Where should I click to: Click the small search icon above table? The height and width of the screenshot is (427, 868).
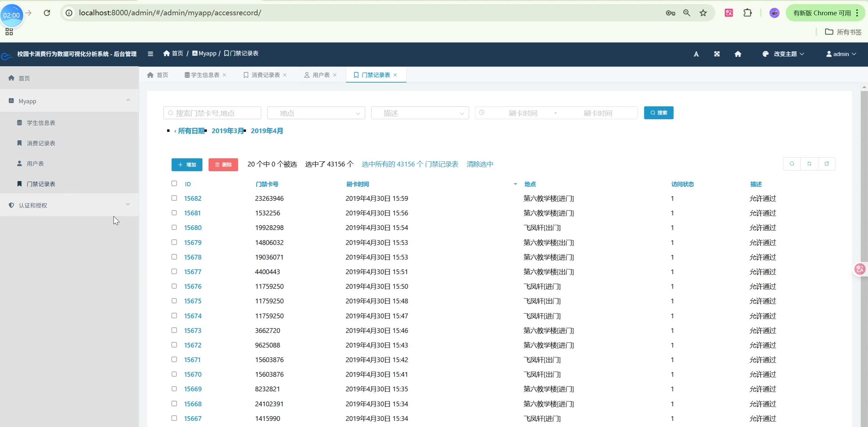(x=792, y=164)
